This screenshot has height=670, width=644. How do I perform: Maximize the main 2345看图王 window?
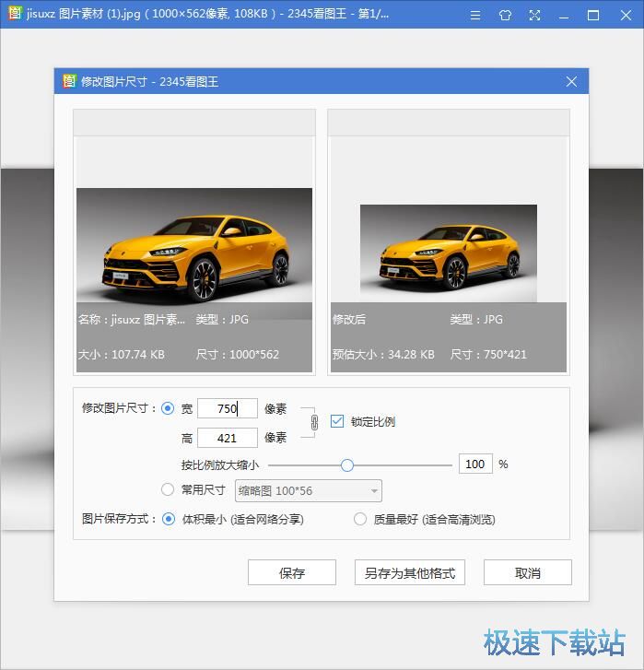tap(593, 16)
